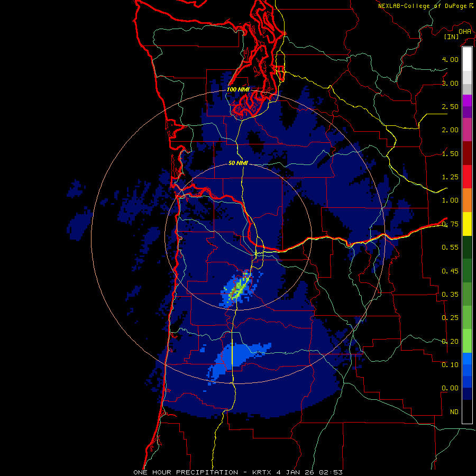This screenshot has height=476, width=476.
Task: Select the orange legend color swatch
Action: pos(467,200)
